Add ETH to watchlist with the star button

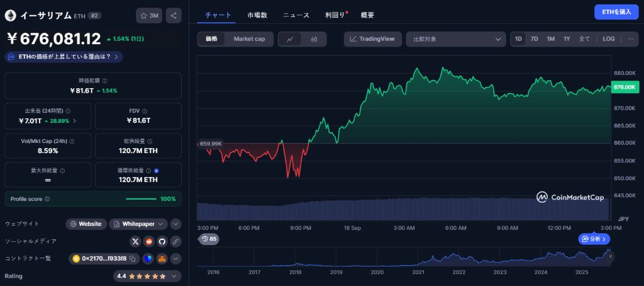(149, 16)
